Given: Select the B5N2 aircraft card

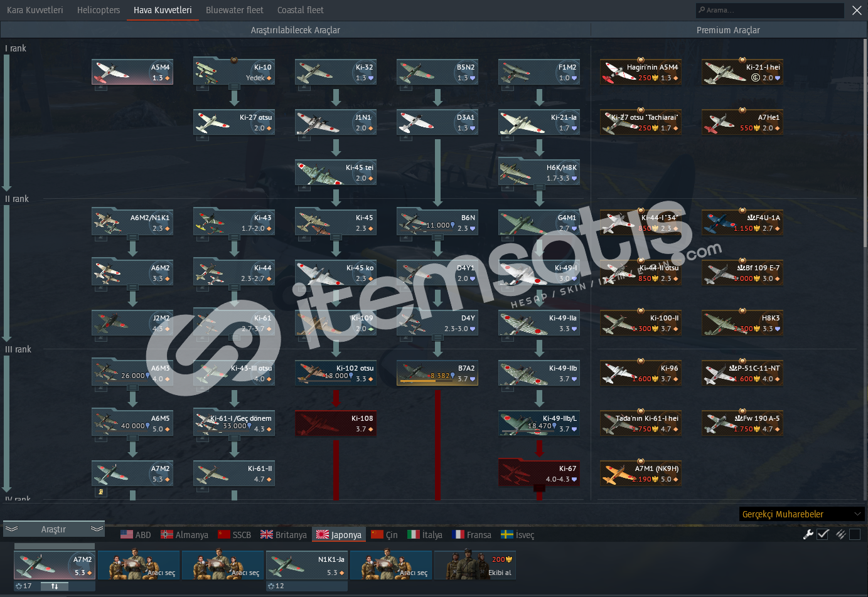Looking at the screenshot, I should tap(437, 72).
